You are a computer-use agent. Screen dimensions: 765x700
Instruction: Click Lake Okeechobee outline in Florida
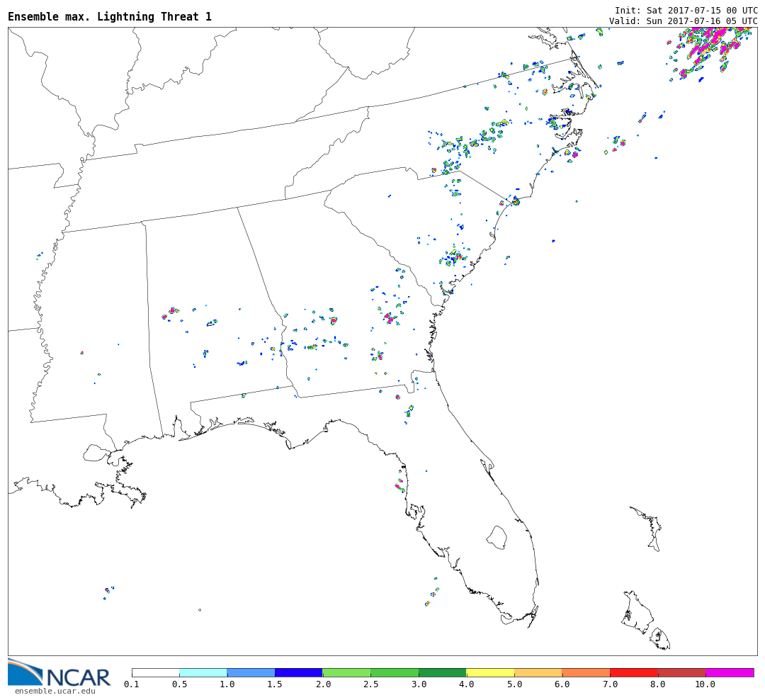pos(497,538)
